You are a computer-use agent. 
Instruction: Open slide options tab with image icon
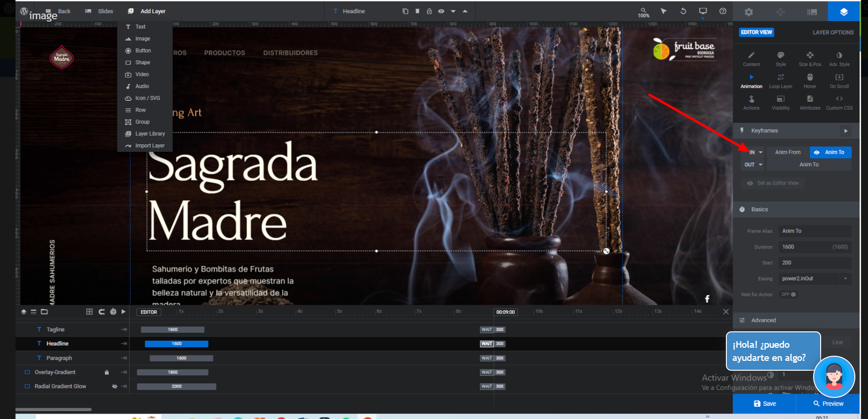812,12
